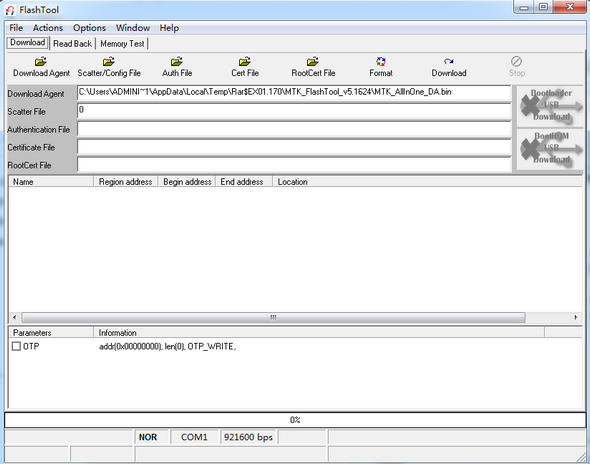Click the RootCert File field label

point(29,165)
